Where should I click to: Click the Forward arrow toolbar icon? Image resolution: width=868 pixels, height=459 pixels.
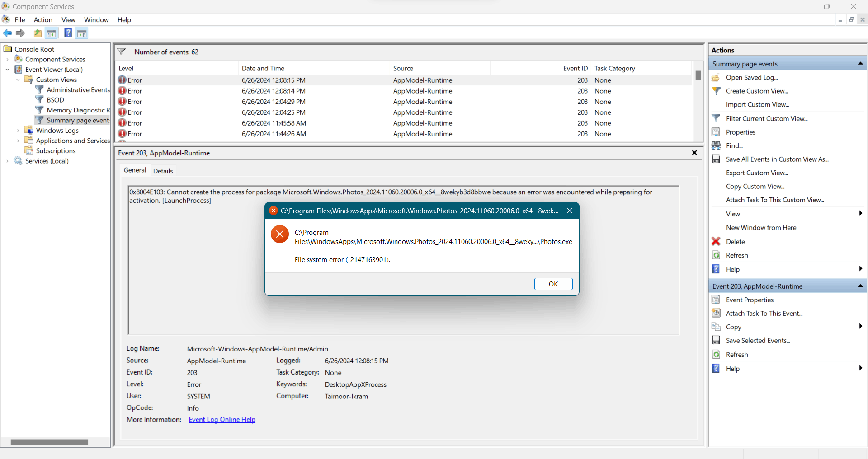[20, 33]
